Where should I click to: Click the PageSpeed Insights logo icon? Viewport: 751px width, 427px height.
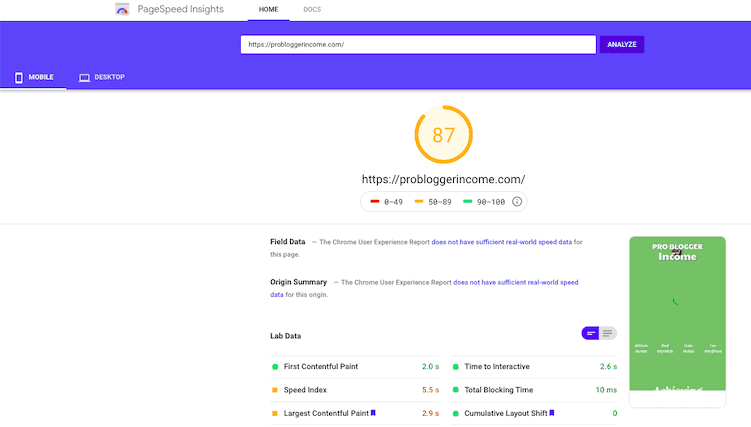122,10
